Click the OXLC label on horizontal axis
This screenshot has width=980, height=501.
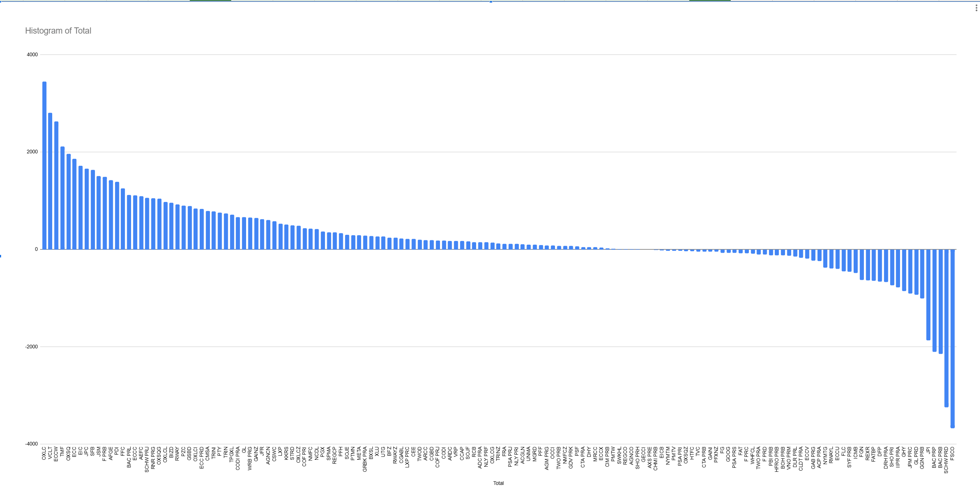pos(44,454)
